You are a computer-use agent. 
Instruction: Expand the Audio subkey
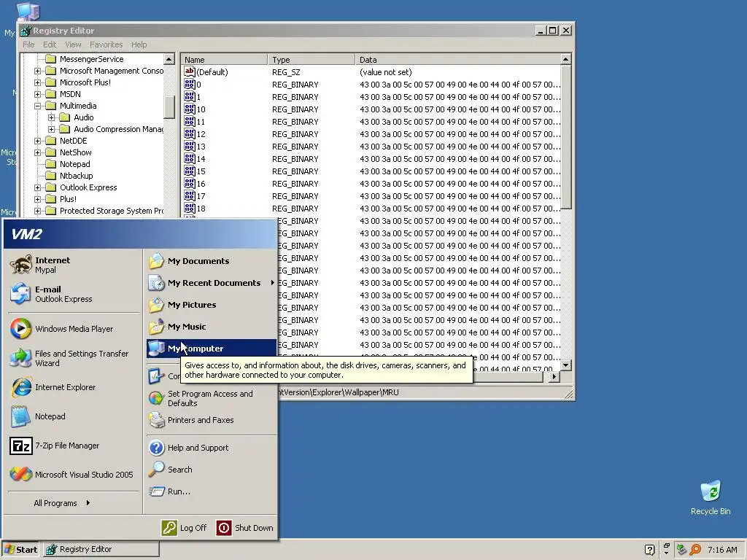pyautogui.click(x=52, y=117)
